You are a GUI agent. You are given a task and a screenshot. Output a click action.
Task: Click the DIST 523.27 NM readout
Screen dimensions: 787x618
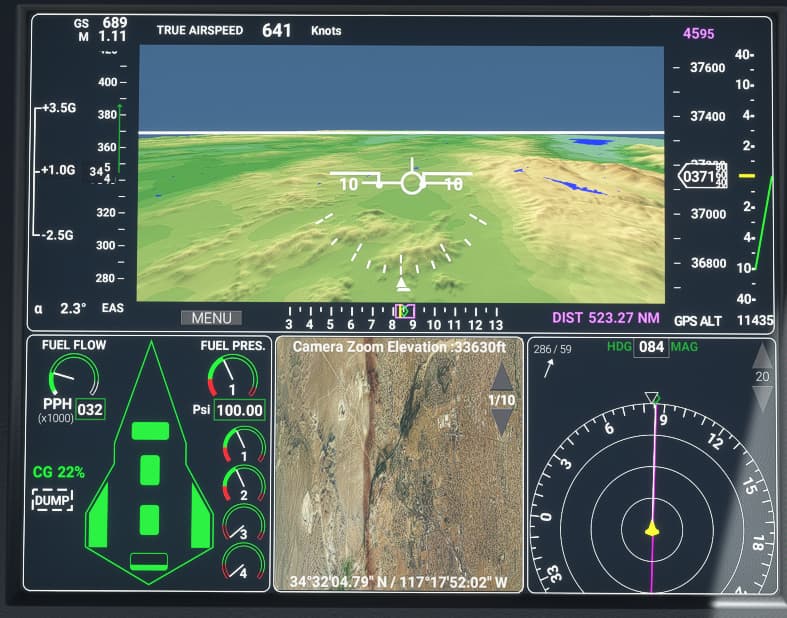(606, 318)
